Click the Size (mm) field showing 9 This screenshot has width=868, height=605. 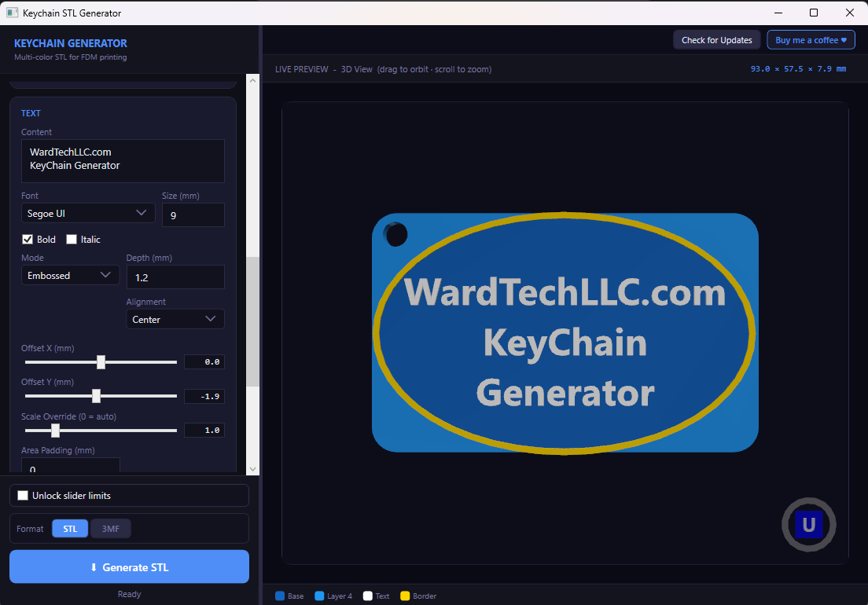(193, 214)
